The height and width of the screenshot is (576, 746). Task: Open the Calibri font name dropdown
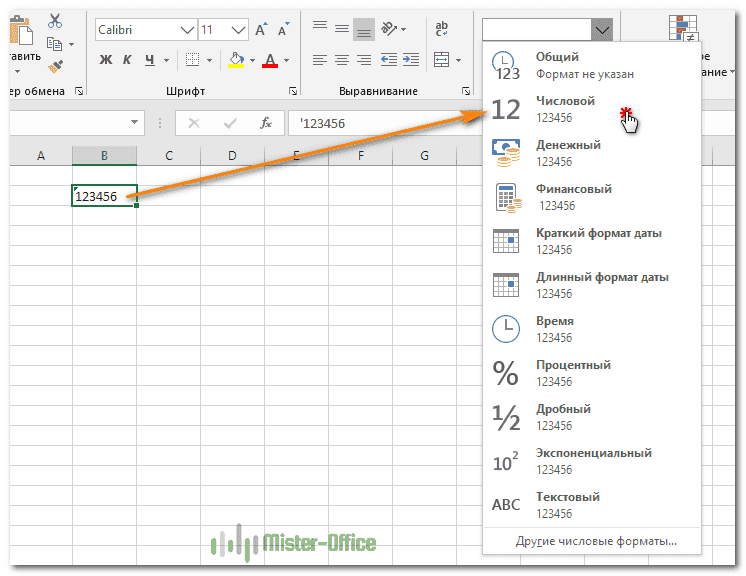coord(184,30)
